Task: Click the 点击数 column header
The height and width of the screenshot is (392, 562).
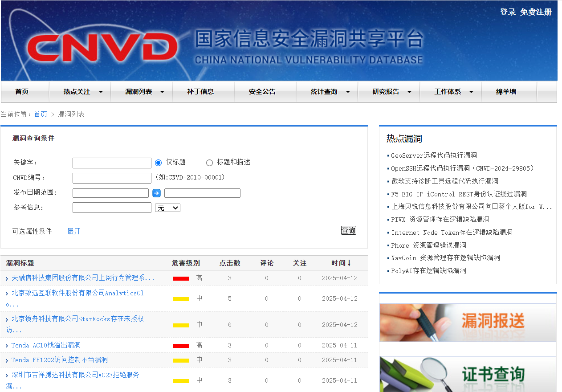Action: (x=230, y=263)
